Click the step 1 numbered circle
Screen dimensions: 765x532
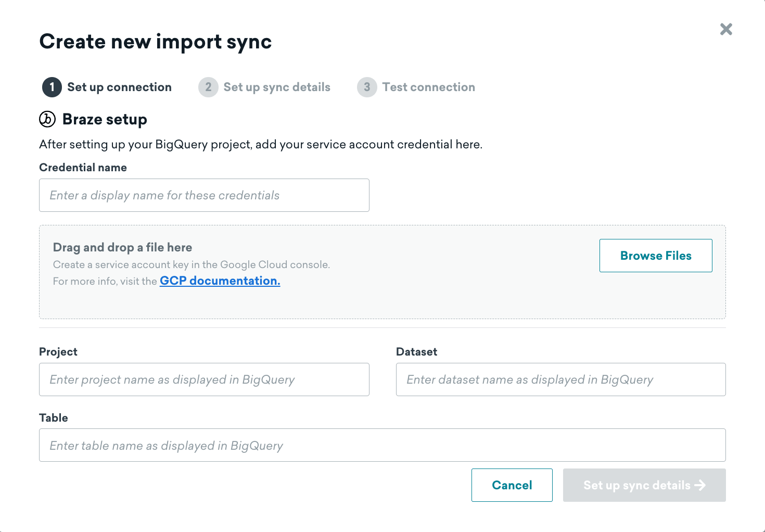point(51,87)
